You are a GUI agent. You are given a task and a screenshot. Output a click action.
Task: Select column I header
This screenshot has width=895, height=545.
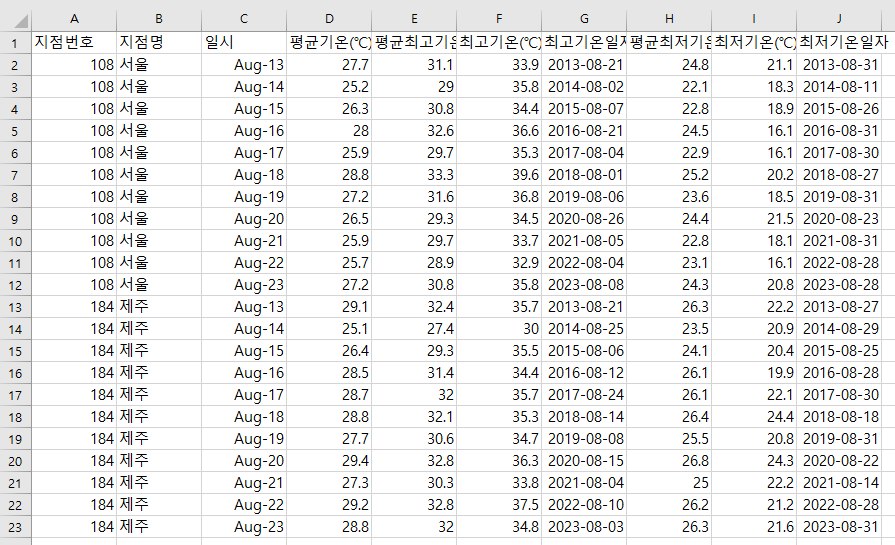(x=754, y=19)
